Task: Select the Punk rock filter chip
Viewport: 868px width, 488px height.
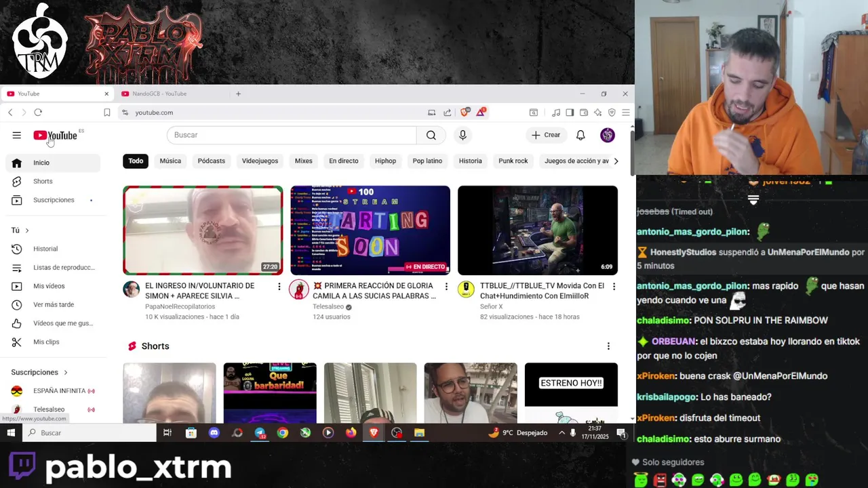Action: pos(513,161)
